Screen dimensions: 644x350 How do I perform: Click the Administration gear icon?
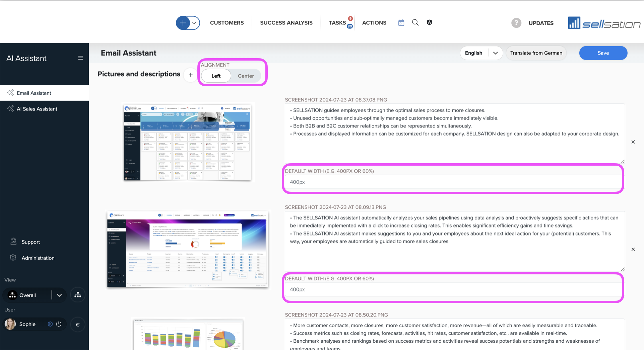coord(13,257)
